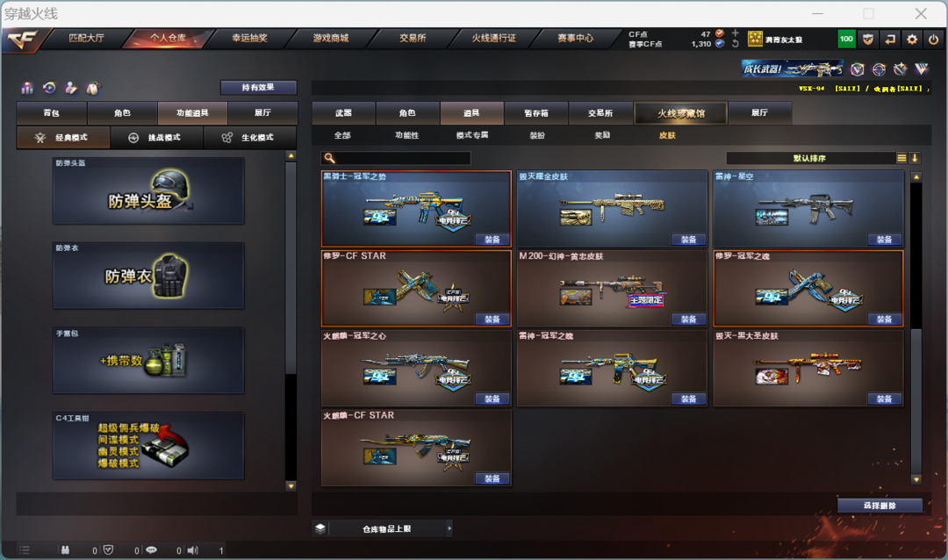The image size is (948, 560).
Task: Click the third small icon above 角色 tab
Action: pyautogui.click(x=71, y=89)
